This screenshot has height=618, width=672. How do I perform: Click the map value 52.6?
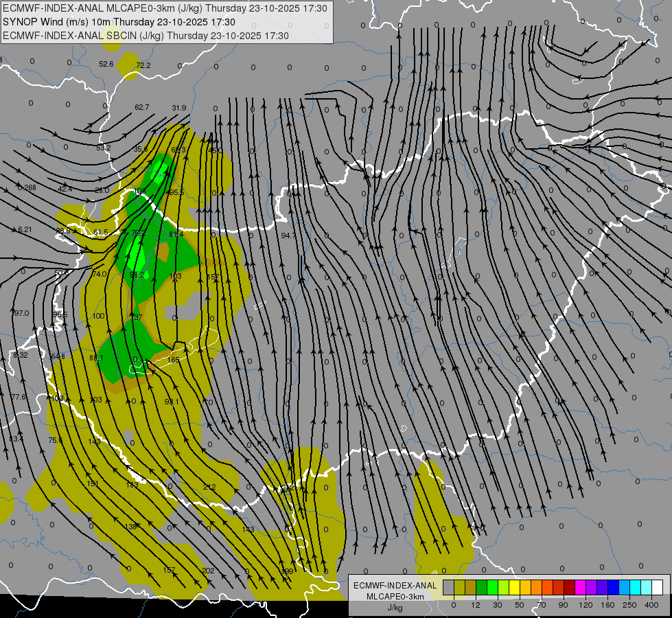click(x=106, y=64)
